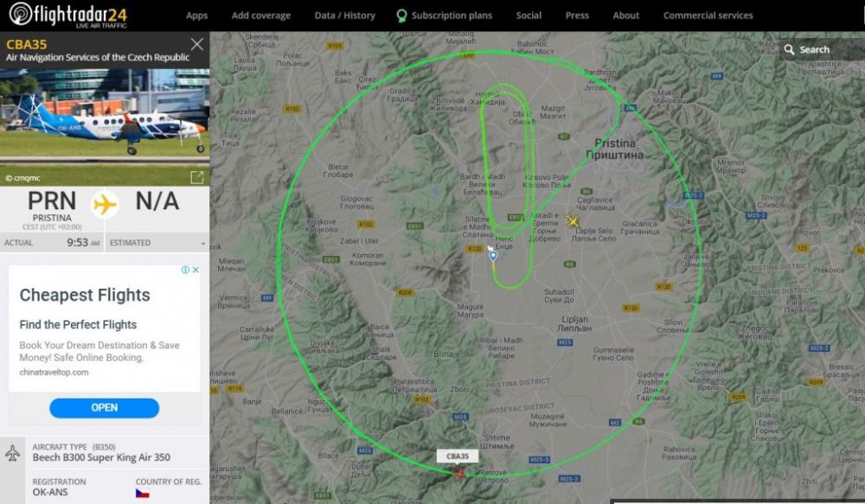Select the yellow aircraft near Pristina
Viewport: 865px width, 504px height.
pyautogui.click(x=573, y=221)
